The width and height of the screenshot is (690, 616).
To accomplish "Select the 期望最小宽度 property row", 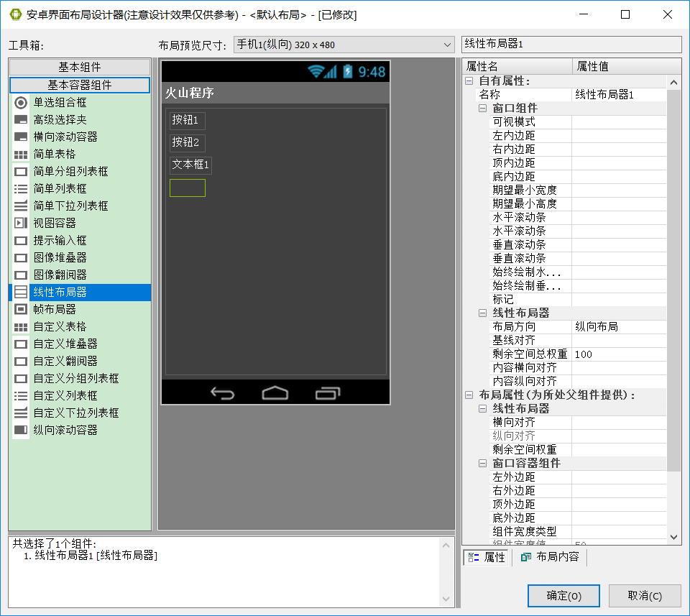I will [577, 190].
